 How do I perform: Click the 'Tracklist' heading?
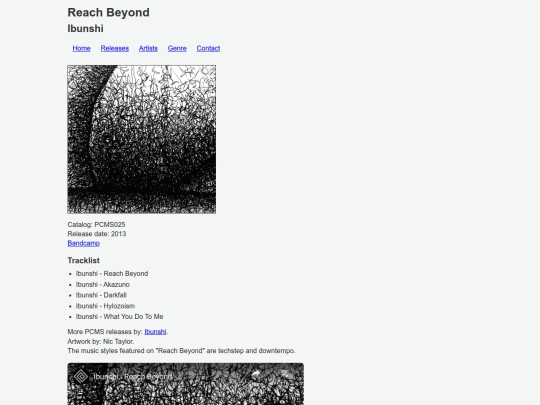(84, 260)
